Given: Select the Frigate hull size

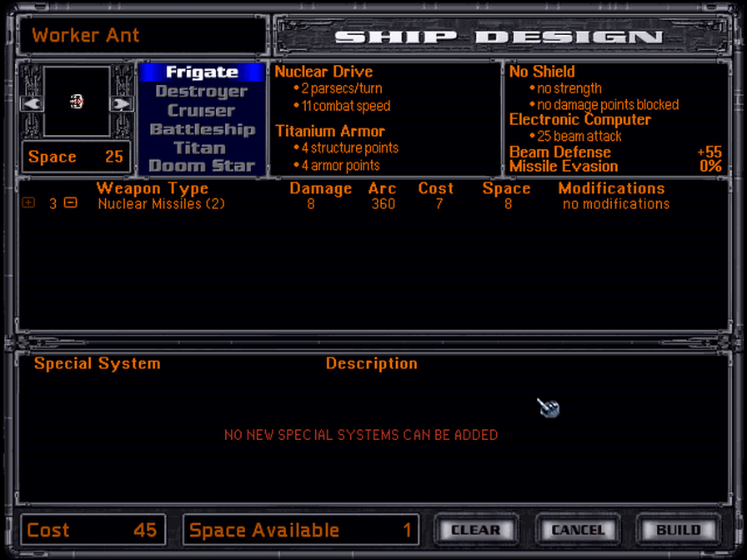Looking at the screenshot, I should [202, 72].
